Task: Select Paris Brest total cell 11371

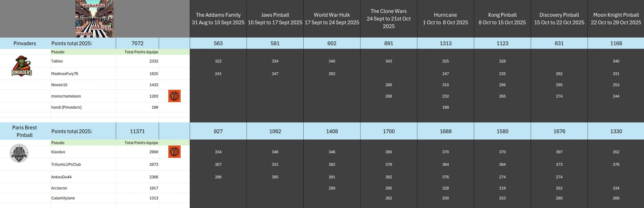Action: pos(137,131)
